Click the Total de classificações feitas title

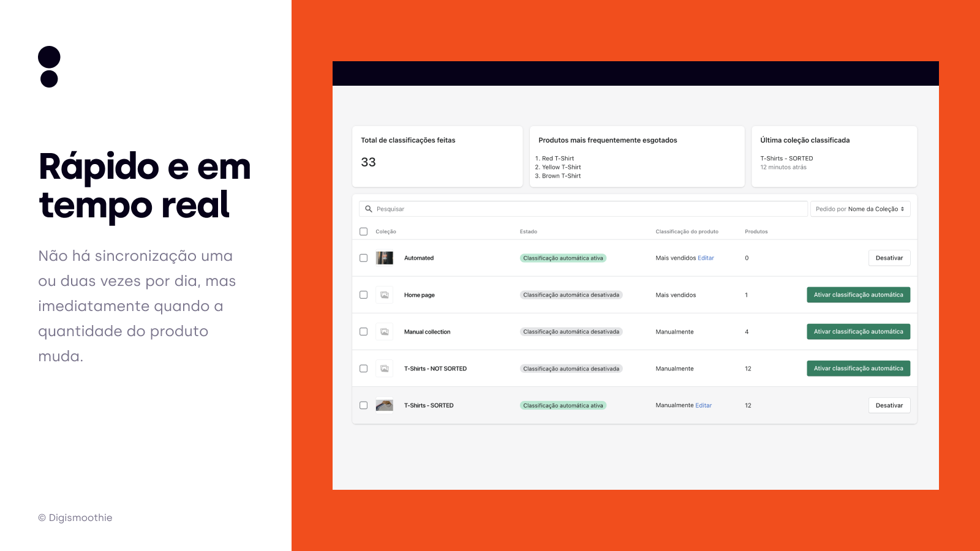[x=408, y=140]
